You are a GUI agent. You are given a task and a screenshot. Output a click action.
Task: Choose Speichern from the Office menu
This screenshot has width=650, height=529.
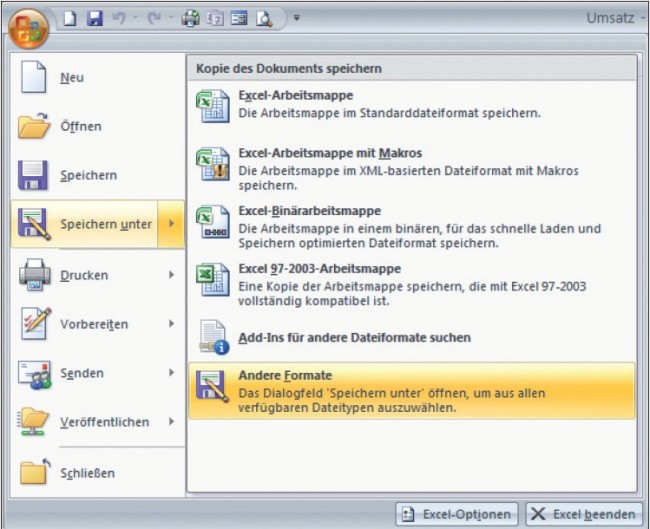(98, 175)
